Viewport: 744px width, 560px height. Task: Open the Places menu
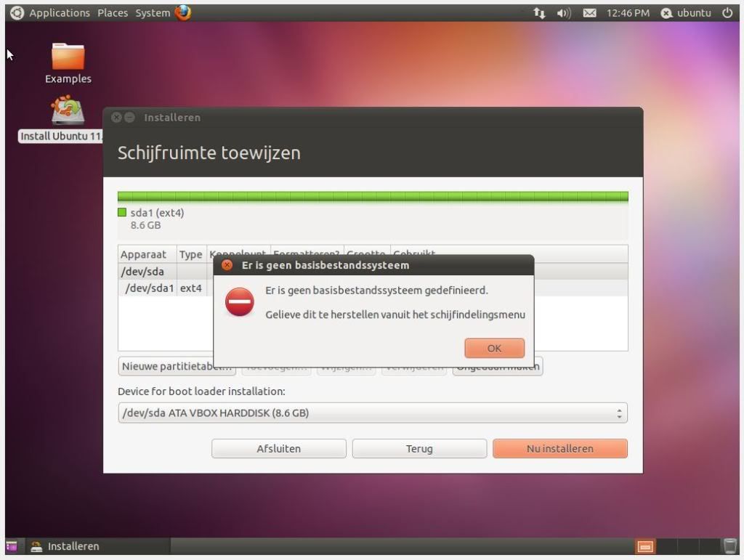click(113, 13)
